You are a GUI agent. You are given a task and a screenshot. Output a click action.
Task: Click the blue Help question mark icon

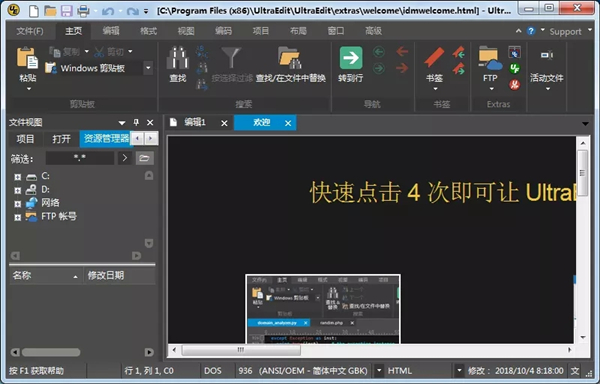pos(531,31)
